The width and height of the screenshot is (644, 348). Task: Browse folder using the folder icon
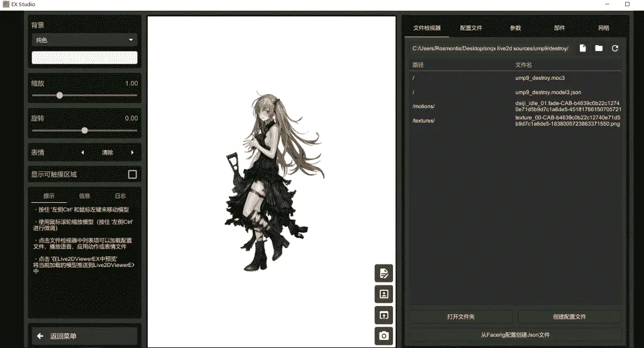pos(599,48)
